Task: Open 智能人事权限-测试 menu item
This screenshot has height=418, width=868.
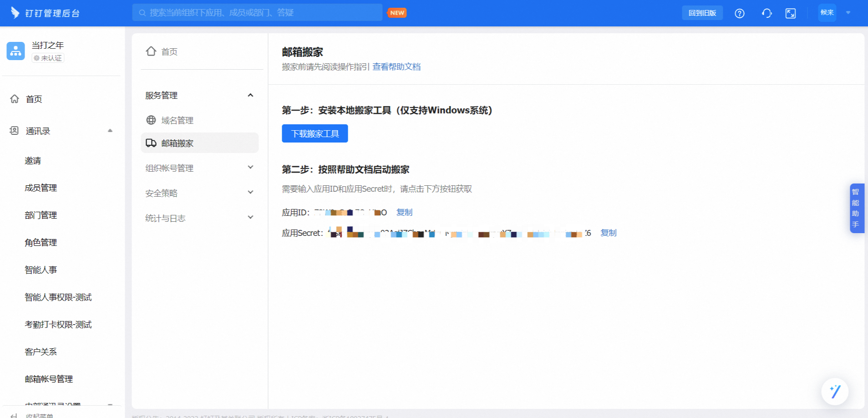Action: click(58, 297)
